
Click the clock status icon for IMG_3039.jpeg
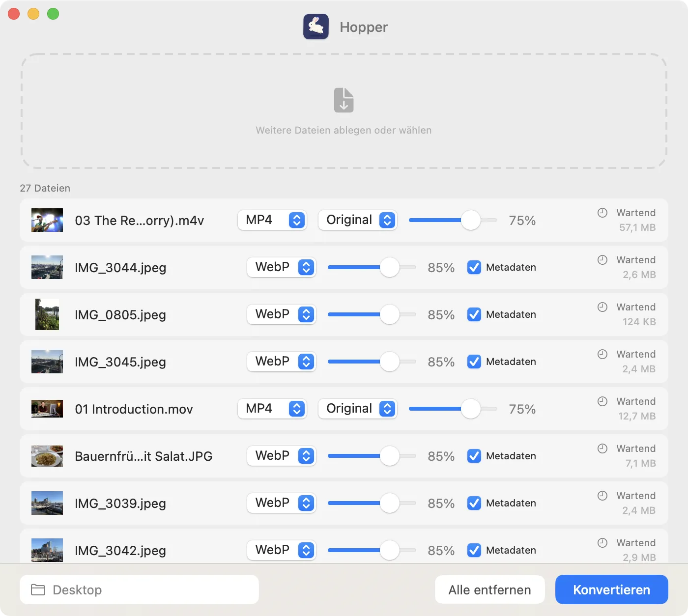tap(602, 496)
